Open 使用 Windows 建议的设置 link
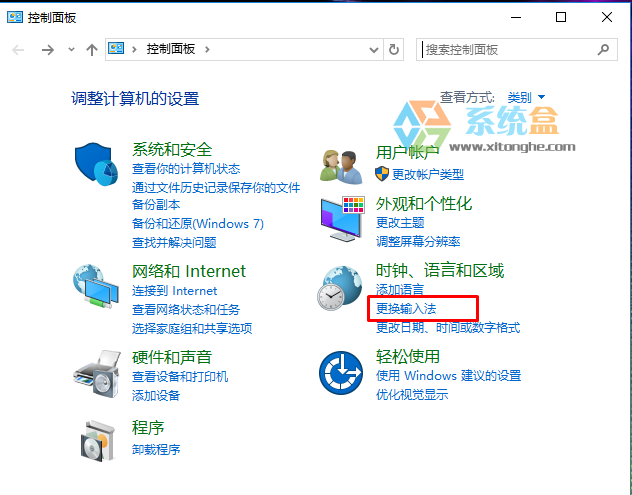The height and width of the screenshot is (495, 632). pos(448,375)
